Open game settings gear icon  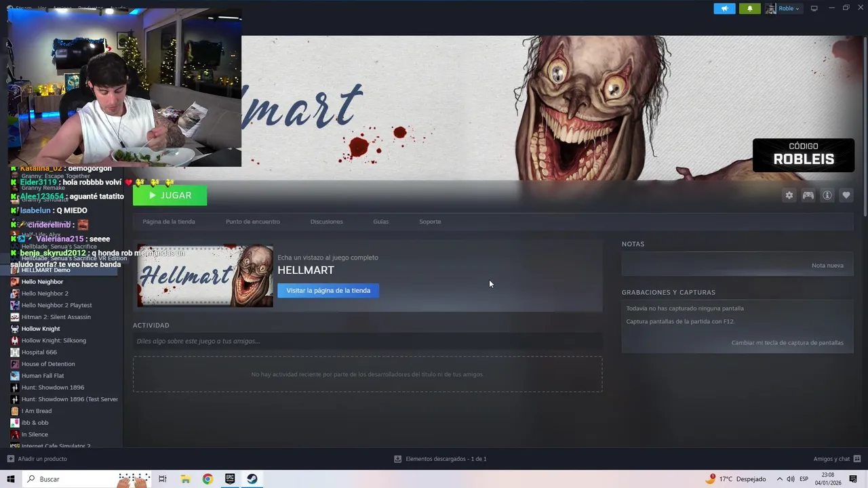789,195
